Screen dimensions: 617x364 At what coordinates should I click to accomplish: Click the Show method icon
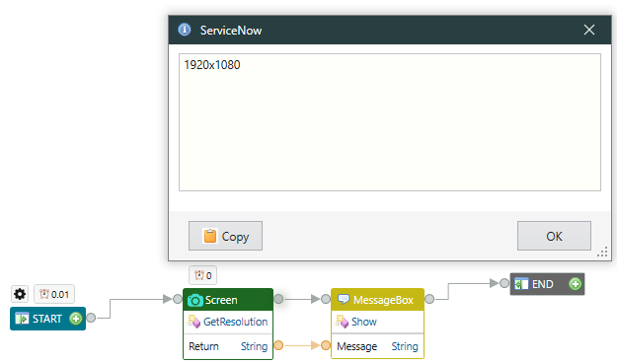[x=342, y=322]
